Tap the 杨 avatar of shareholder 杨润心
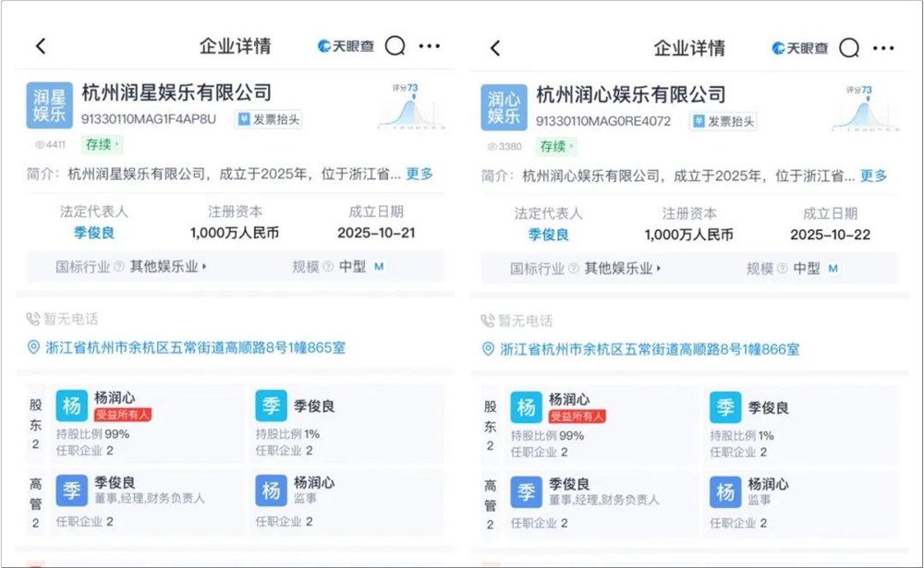The height and width of the screenshot is (568, 924). [x=71, y=405]
